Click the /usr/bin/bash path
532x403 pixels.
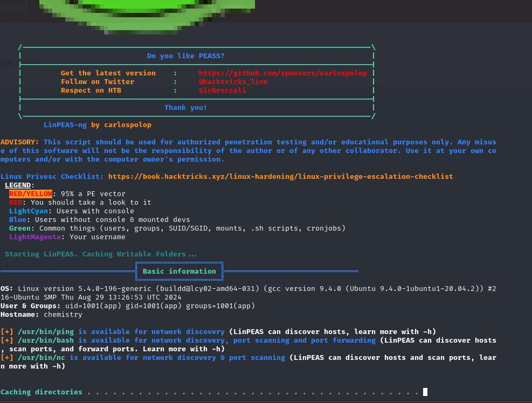pos(46,341)
